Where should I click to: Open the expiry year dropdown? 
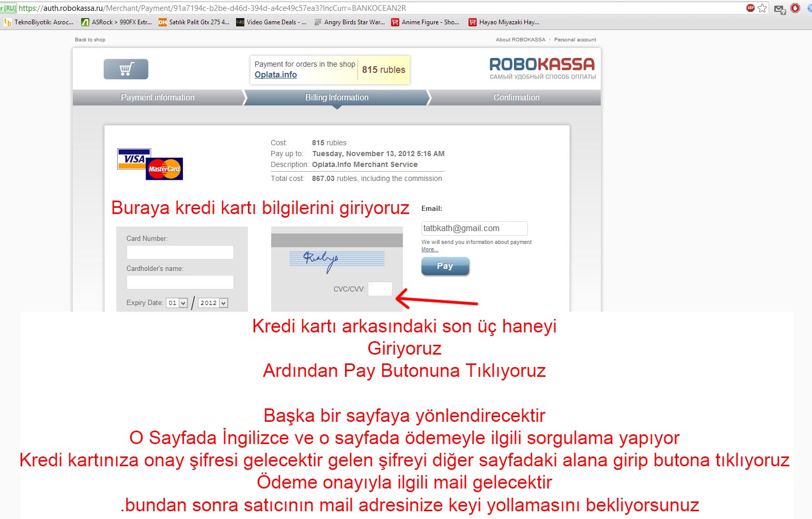[213, 303]
